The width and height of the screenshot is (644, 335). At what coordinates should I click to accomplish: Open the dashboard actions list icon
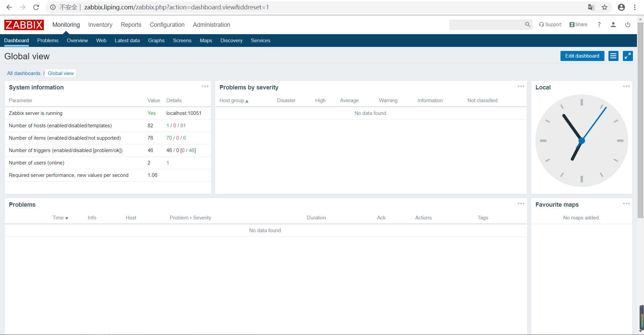tap(613, 56)
